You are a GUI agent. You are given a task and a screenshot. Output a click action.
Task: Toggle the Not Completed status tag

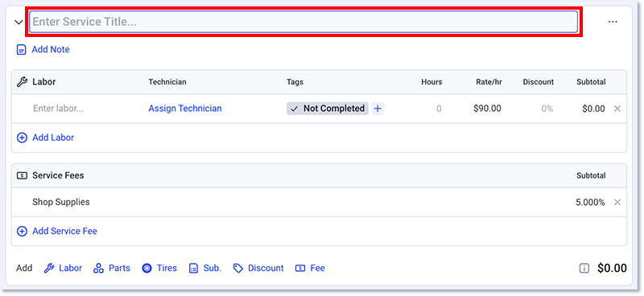pos(328,109)
